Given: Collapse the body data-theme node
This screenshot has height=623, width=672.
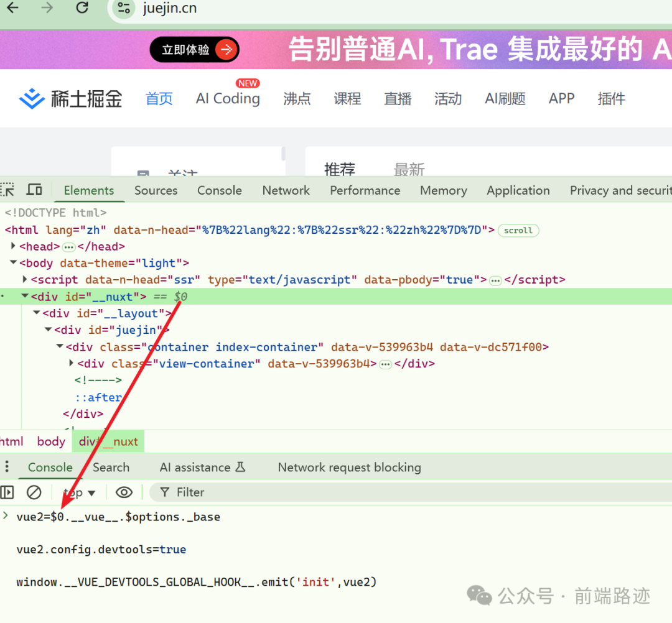Looking at the screenshot, I should coord(13,262).
